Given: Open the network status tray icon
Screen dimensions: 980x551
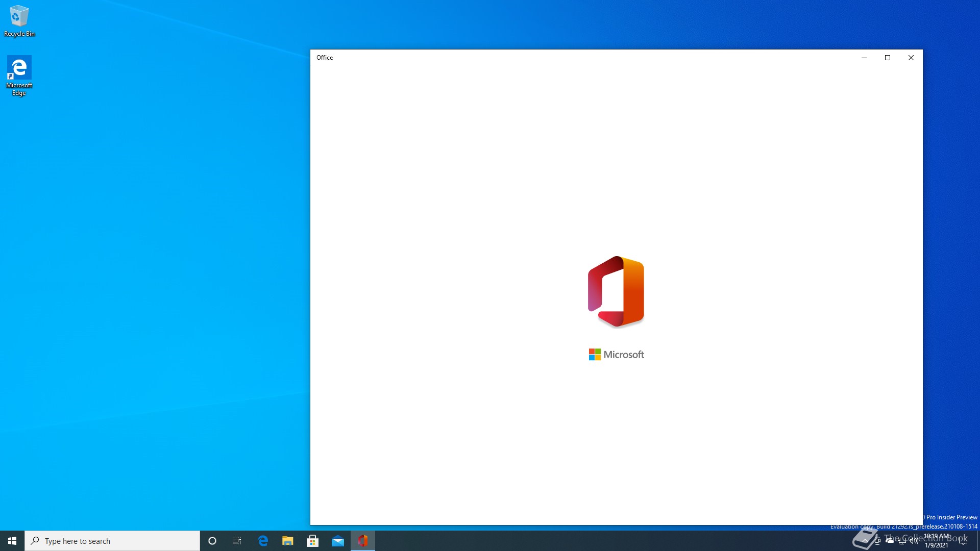Looking at the screenshot, I should 902,541.
